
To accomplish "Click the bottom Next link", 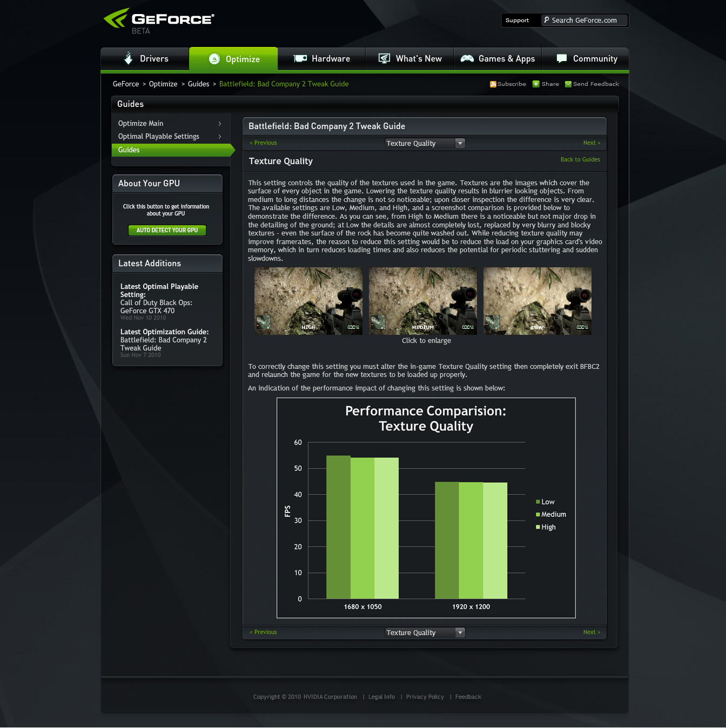I will (x=591, y=632).
